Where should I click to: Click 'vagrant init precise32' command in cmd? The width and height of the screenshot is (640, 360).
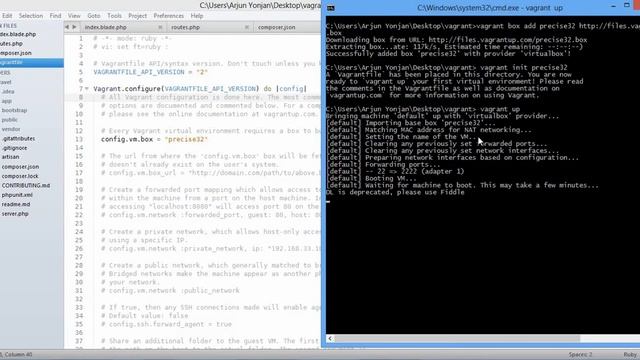(524, 68)
